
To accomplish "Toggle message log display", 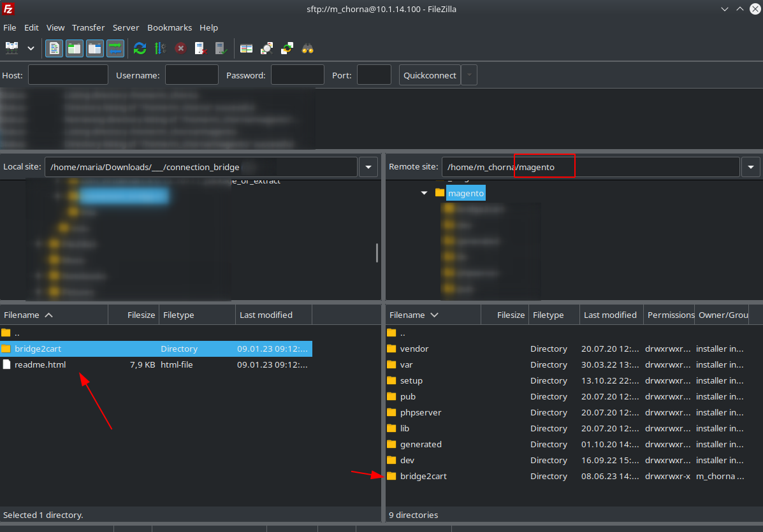I will click(54, 48).
